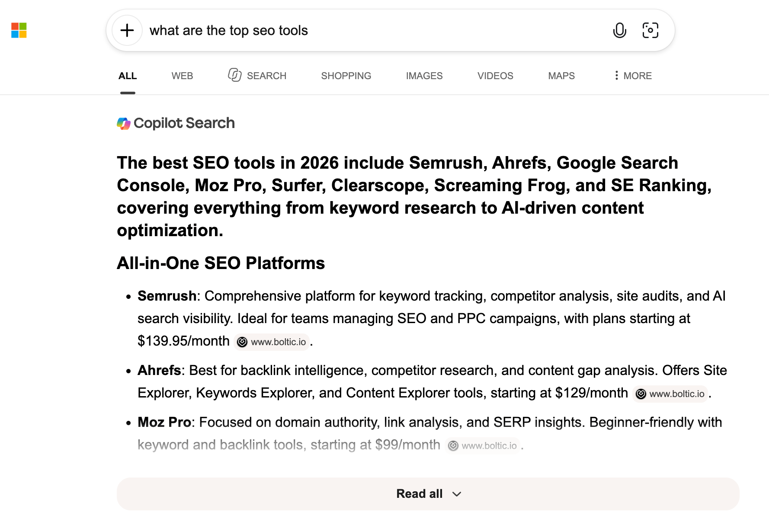Click the plus icon in search box
The width and height of the screenshot is (769, 532).
click(127, 30)
